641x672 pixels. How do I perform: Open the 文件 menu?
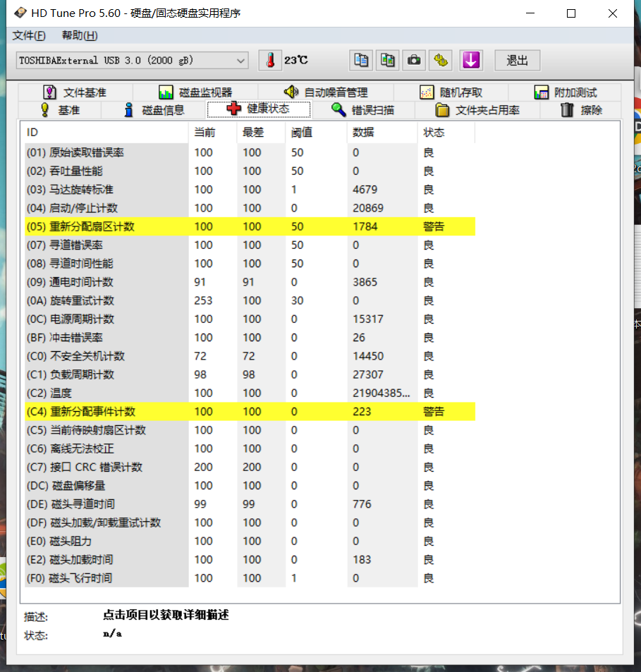[28, 36]
